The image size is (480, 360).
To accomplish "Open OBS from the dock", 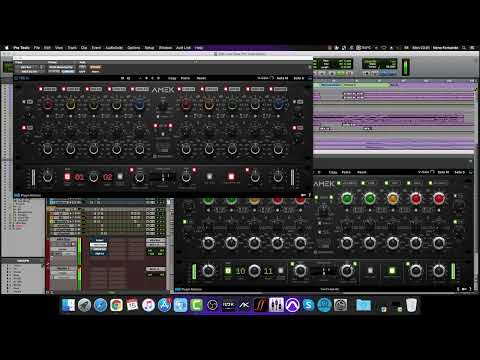I will tap(212, 305).
